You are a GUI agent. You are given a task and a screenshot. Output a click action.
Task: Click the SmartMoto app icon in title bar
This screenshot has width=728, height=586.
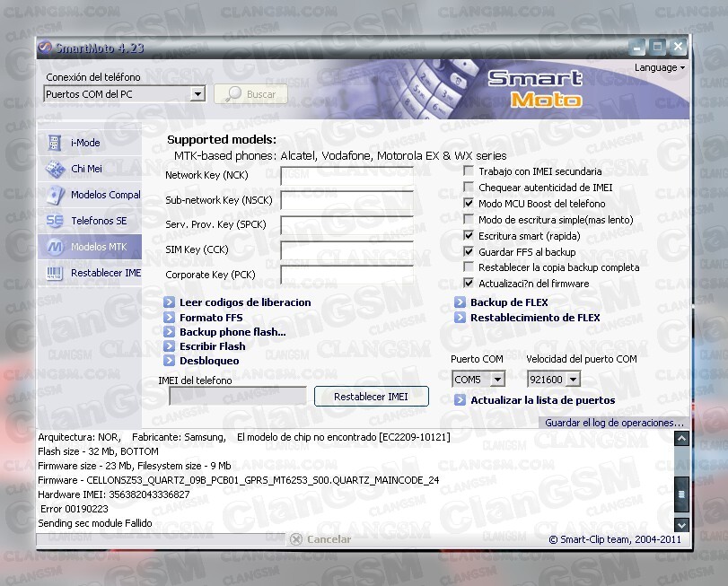(x=45, y=48)
